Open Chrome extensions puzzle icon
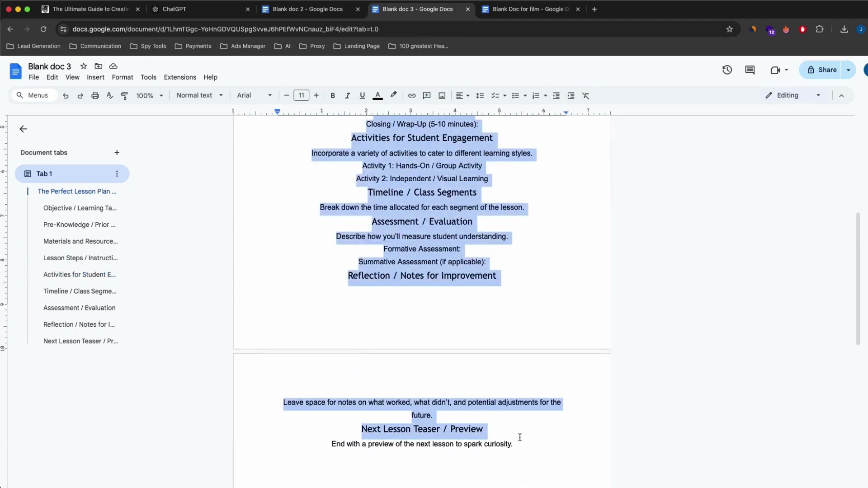Viewport: 868px width, 488px height. tap(820, 29)
